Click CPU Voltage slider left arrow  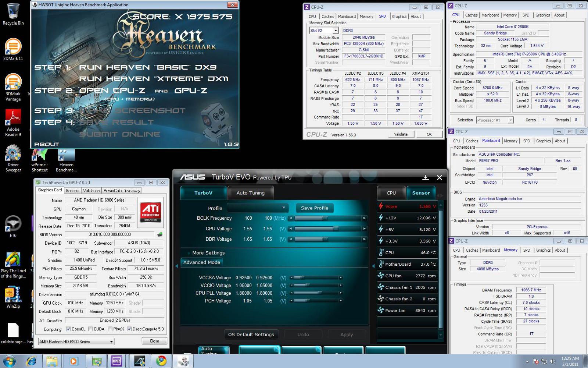291,229
